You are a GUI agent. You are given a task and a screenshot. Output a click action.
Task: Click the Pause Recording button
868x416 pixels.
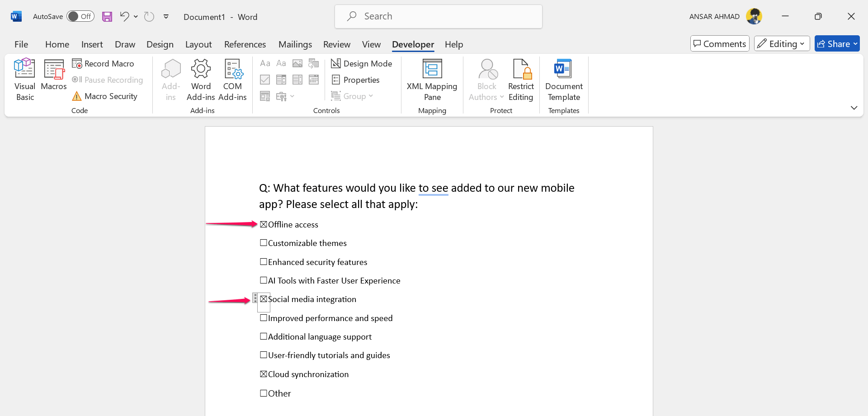[108, 80]
